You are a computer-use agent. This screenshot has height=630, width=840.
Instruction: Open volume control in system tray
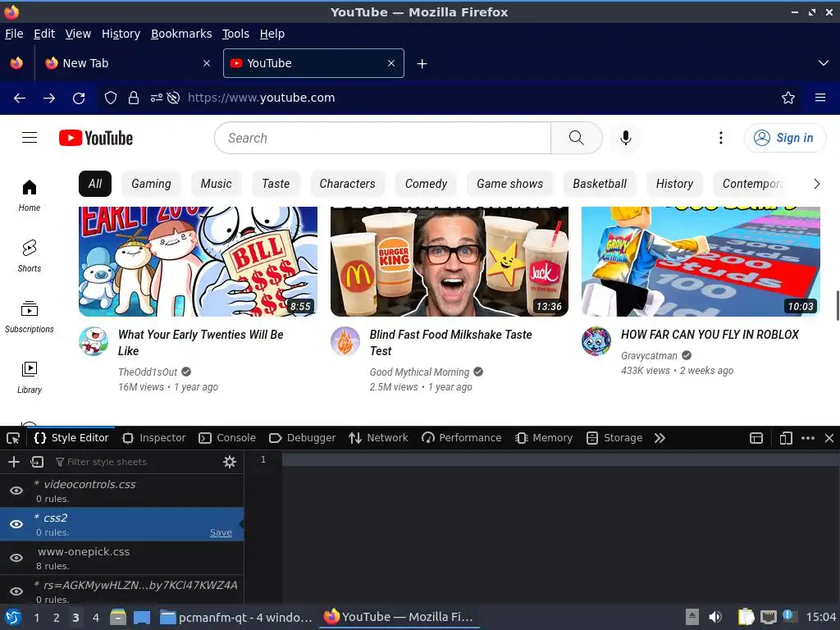pos(715,617)
